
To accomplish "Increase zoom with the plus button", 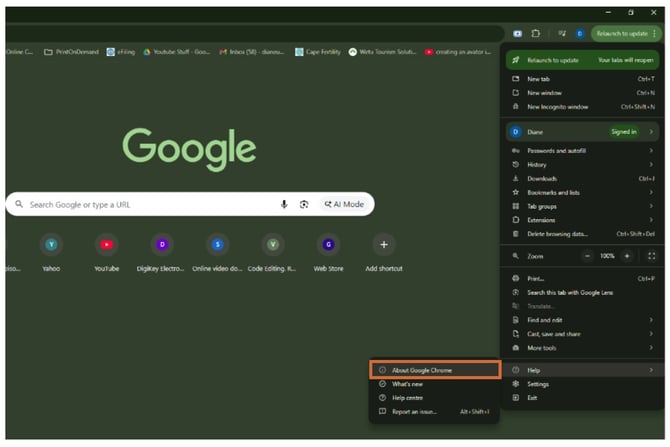I will [x=627, y=256].
